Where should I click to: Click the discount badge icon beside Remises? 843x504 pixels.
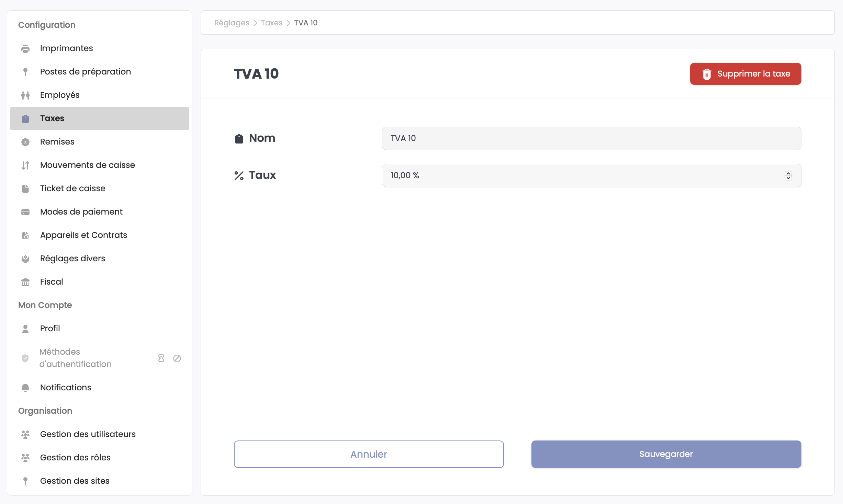25,142
